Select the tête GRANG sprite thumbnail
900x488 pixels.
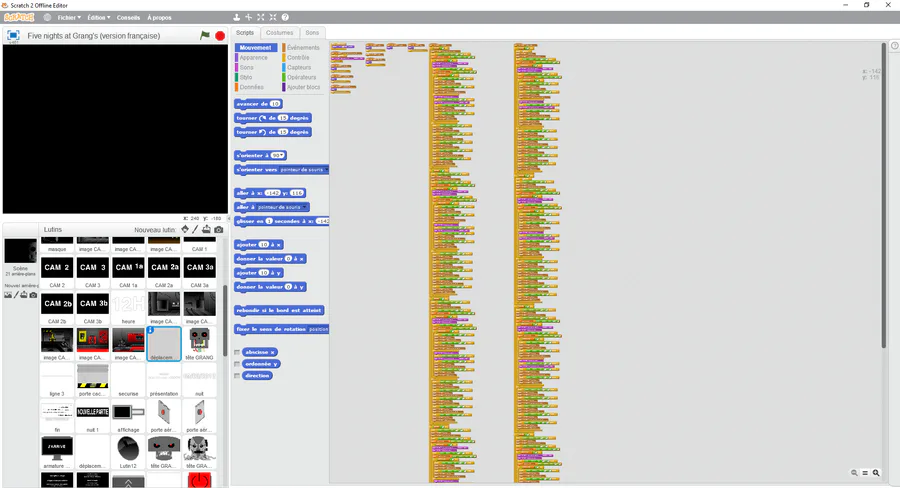click(200, 343)
